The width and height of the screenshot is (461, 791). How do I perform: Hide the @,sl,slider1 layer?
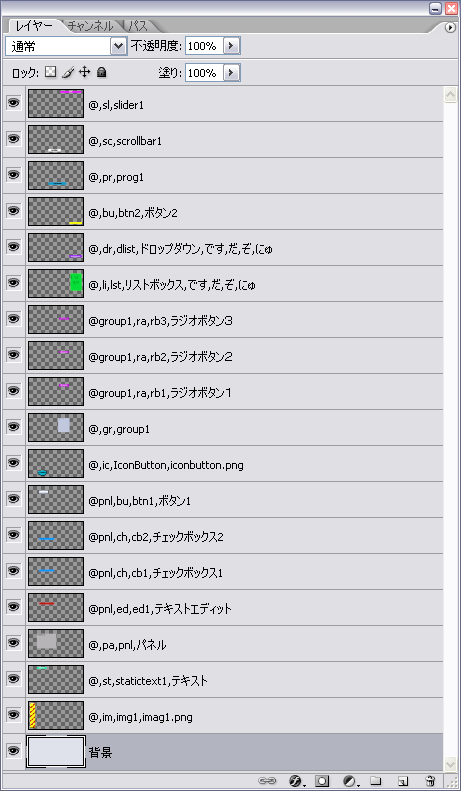pyautogui.click(x=14, y=103)
